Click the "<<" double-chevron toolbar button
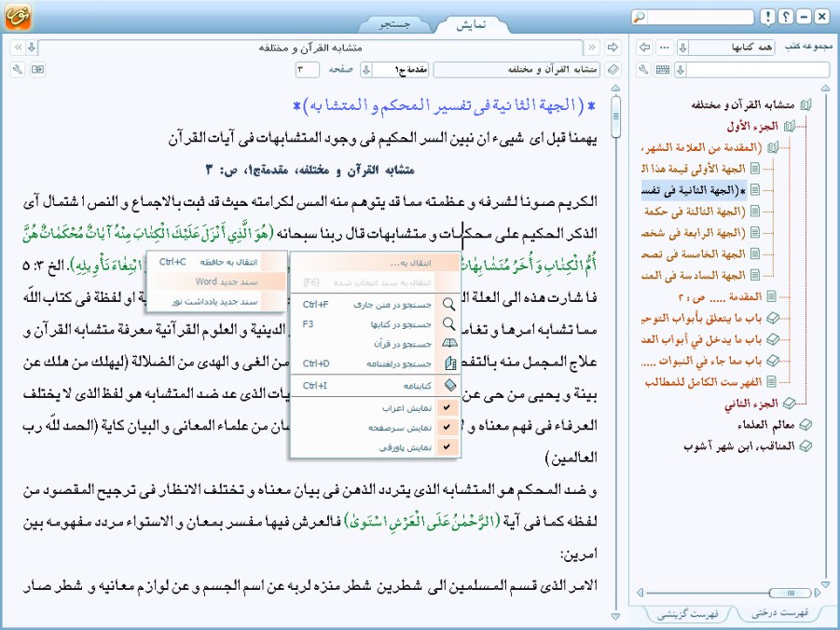This screenshot has height=630, width=840. coord(19,48)
